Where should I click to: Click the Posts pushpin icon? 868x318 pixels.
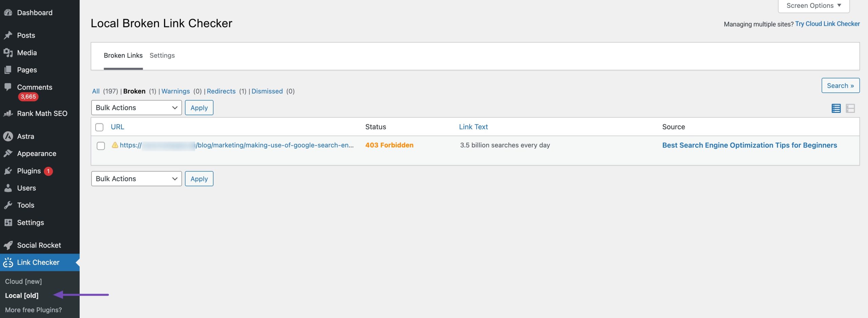point(8,35)
